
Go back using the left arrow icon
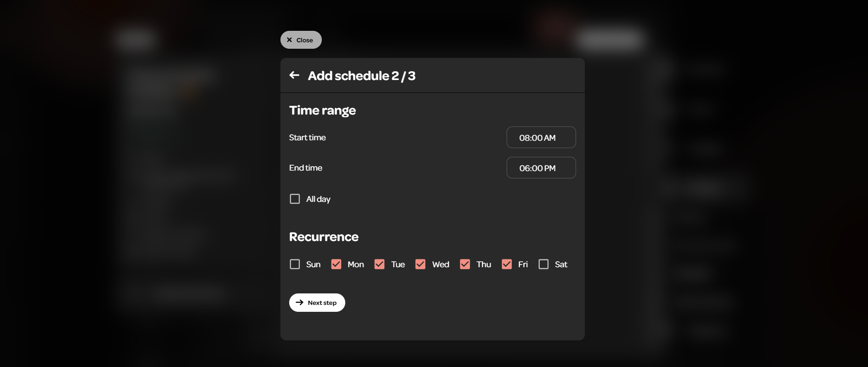(294, 75)
